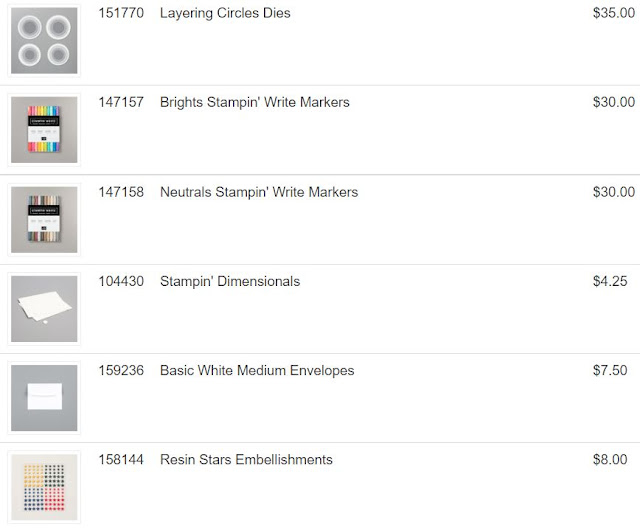
Task: Click the Neutrals Stampin' Write Markers name
Action: [259, 192]
